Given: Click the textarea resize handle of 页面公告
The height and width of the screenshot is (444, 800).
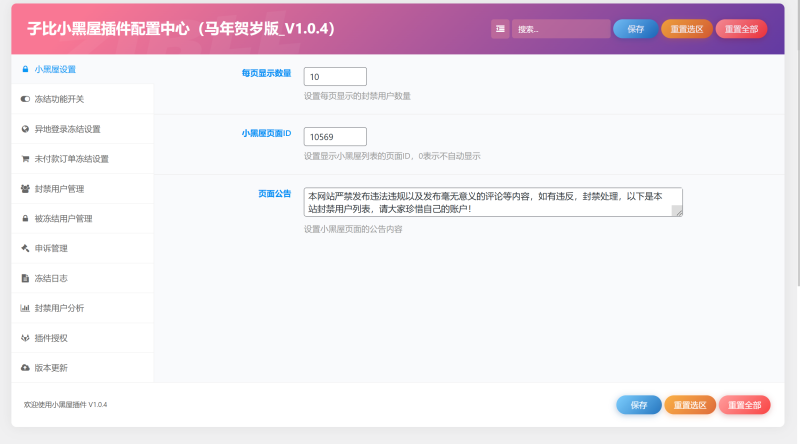Looking at the screenshot, I should 677,211.
